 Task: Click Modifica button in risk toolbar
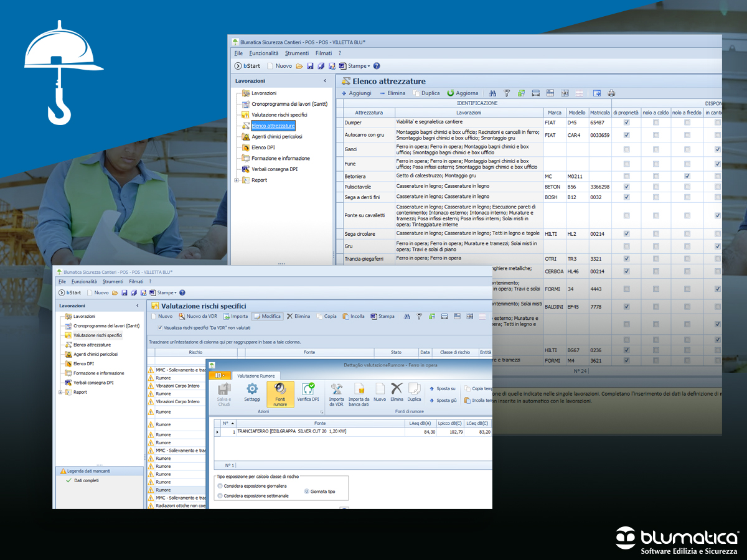click(x=266, y=316)
